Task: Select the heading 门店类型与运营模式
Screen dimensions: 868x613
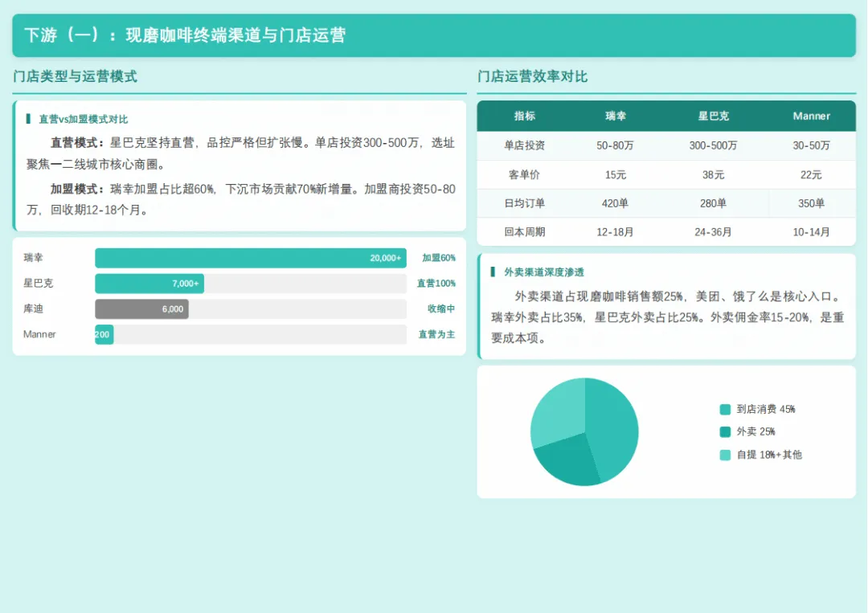Action: [75, 76]
